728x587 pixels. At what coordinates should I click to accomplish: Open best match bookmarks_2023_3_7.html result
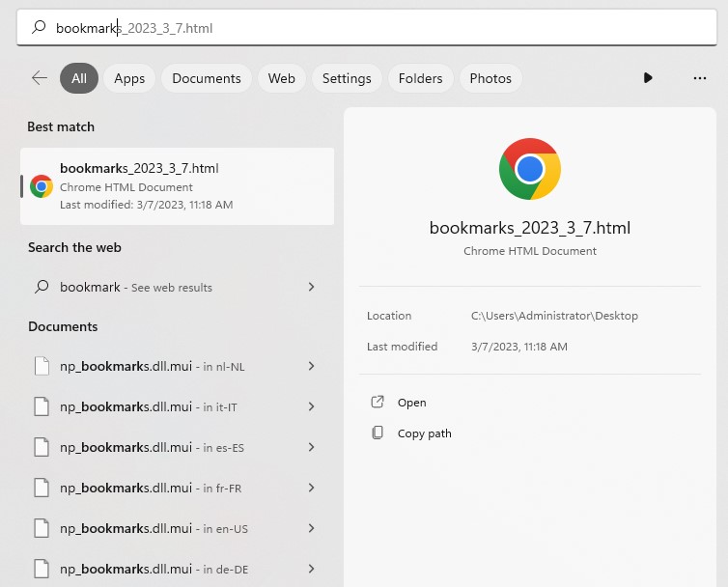(x=178, y=186)
